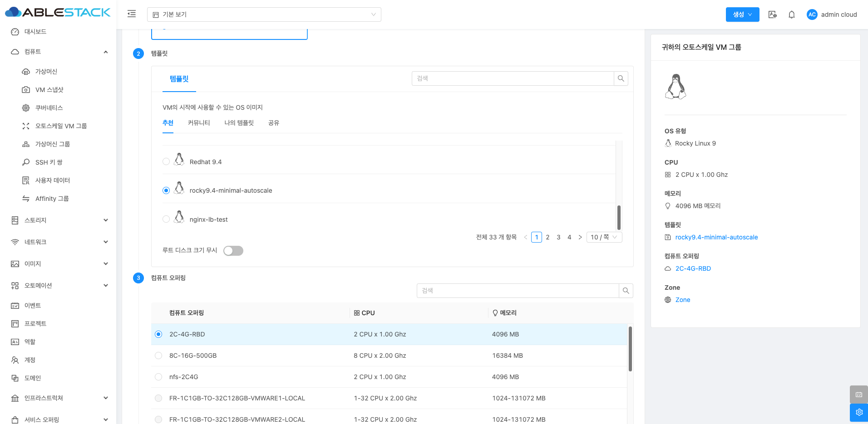Viewport: 868px width, 424px height.
Task: Click the dashboard icon in sidebar
Action: tap(15, 32)
